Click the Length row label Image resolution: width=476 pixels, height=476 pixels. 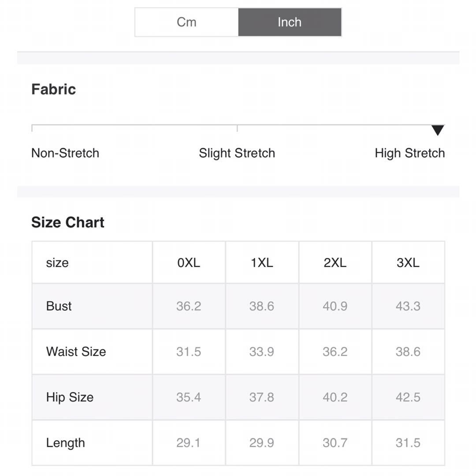coord(66,443)
